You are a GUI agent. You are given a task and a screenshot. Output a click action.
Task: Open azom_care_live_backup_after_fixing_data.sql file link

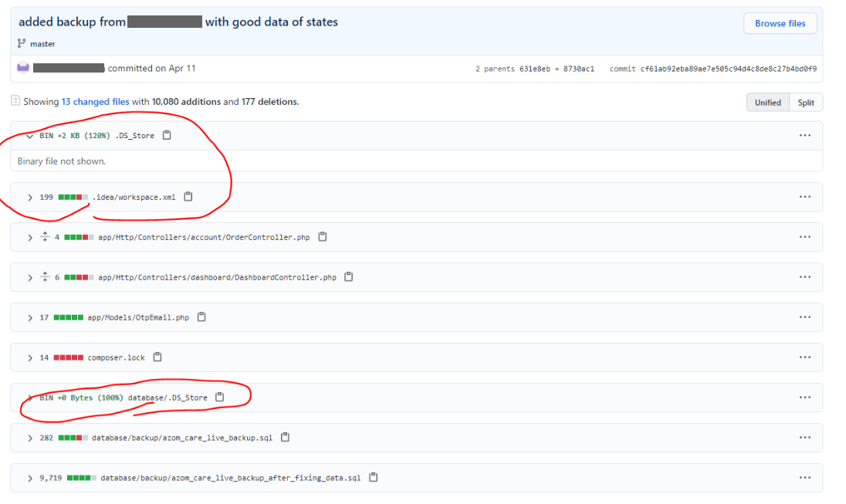tap(230, 478)
